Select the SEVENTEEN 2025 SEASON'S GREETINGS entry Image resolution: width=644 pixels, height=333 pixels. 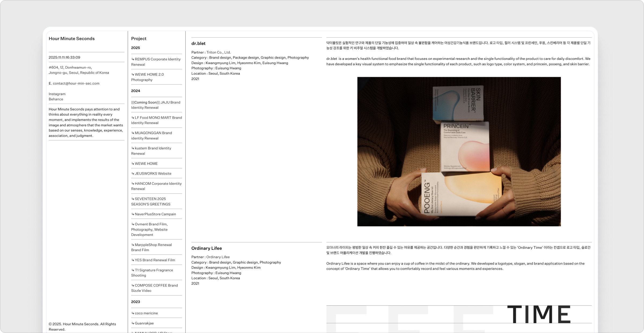click(x=151, y=201)
